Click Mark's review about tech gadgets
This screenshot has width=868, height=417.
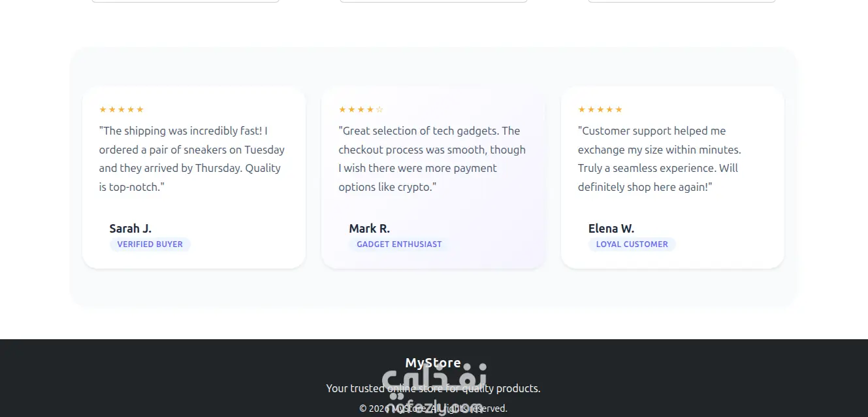432,159
